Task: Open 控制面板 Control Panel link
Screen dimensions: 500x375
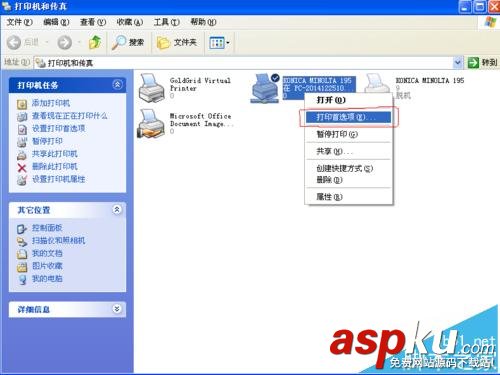Action: pos(47,228)
